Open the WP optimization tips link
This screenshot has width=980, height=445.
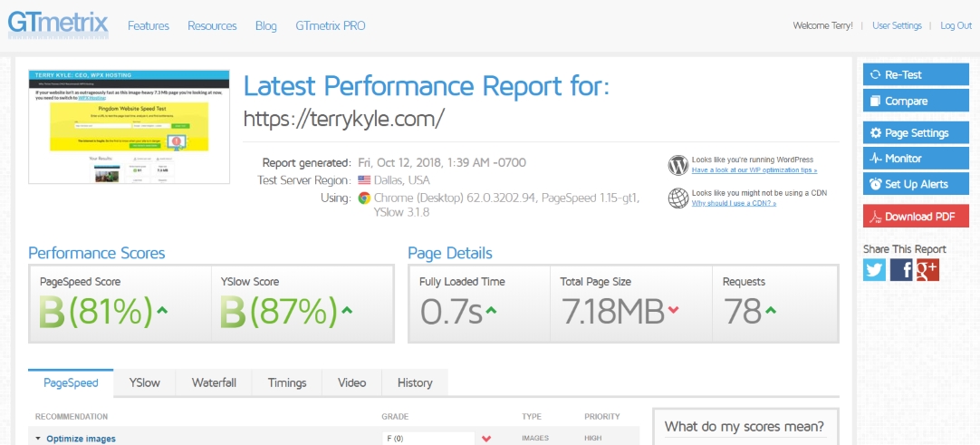pos(754,170)
